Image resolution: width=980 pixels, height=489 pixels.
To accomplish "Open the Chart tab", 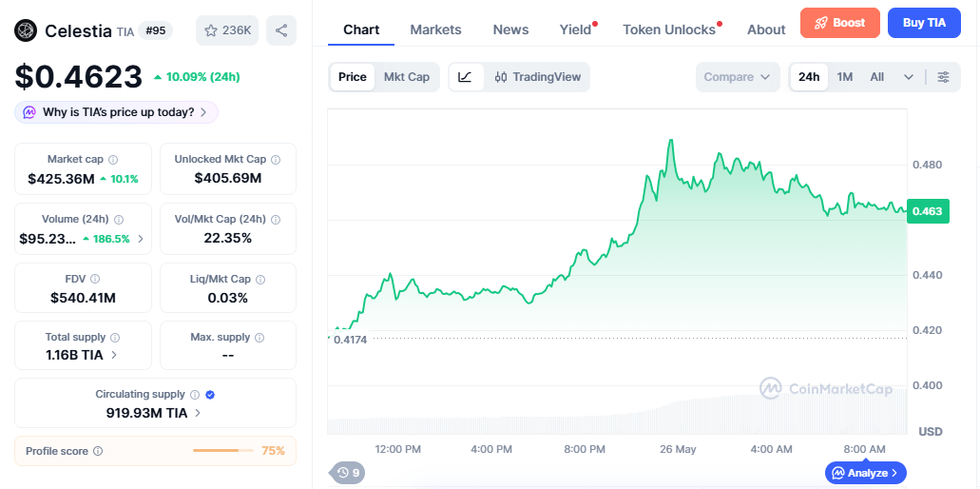I will (361, 29).
